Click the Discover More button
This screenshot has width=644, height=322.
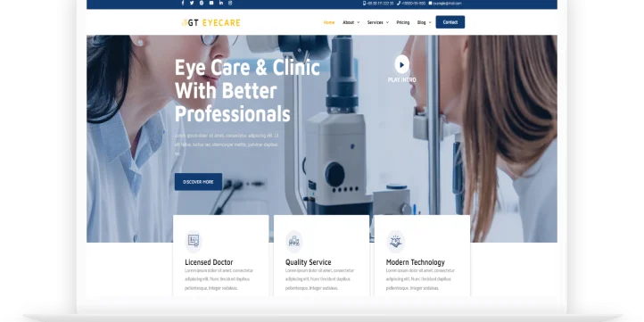pos(198,182)
